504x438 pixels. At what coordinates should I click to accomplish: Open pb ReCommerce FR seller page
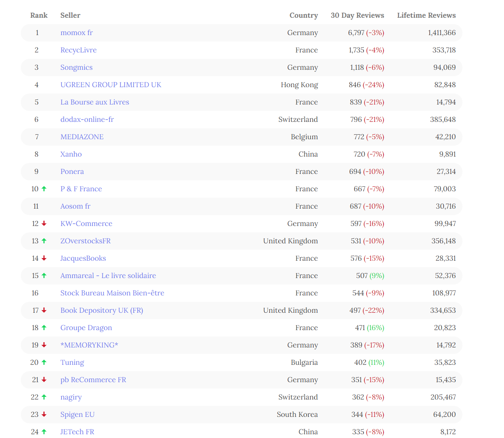[x=93, y=380]
